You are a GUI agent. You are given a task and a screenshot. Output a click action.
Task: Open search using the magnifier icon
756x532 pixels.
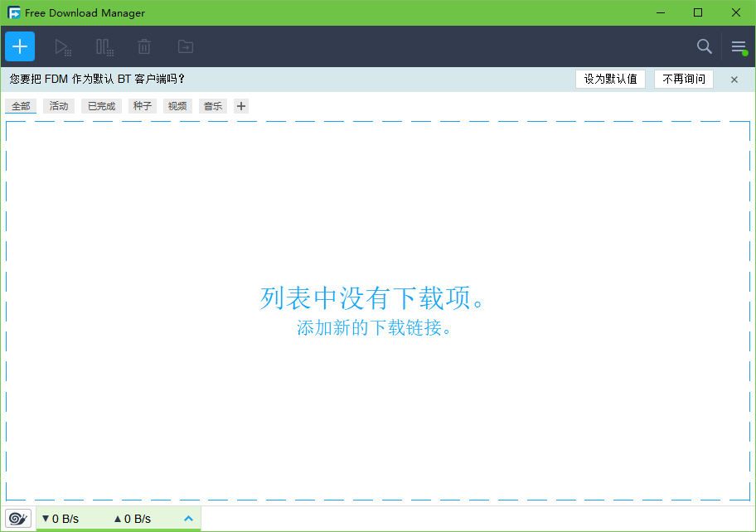[x=704, y=46]
